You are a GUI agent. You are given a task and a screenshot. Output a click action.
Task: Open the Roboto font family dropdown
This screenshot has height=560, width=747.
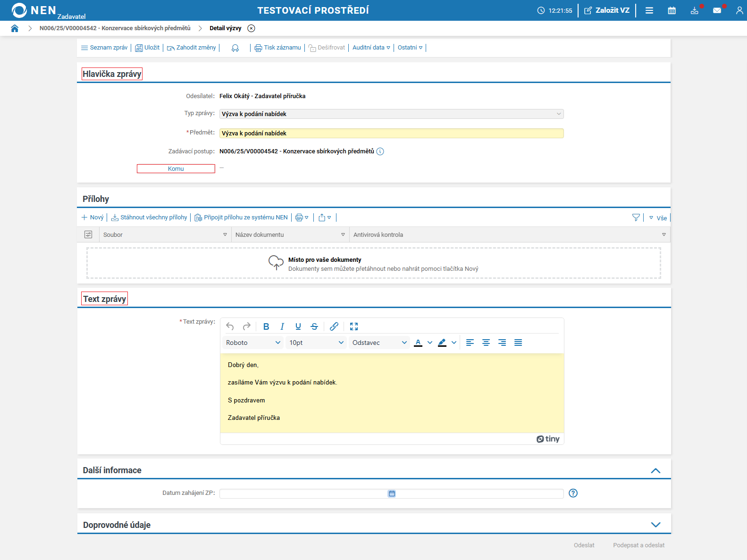(x=253, y=343)
